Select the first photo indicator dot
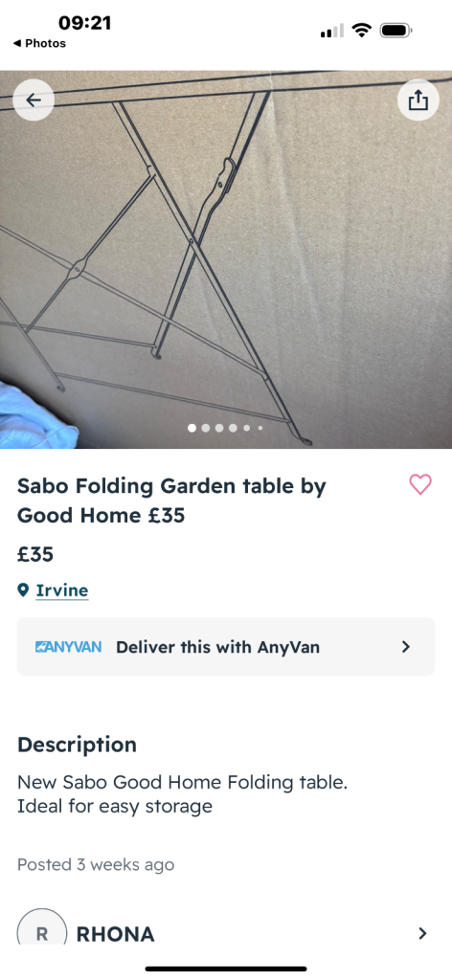 (x=192, y=428)
